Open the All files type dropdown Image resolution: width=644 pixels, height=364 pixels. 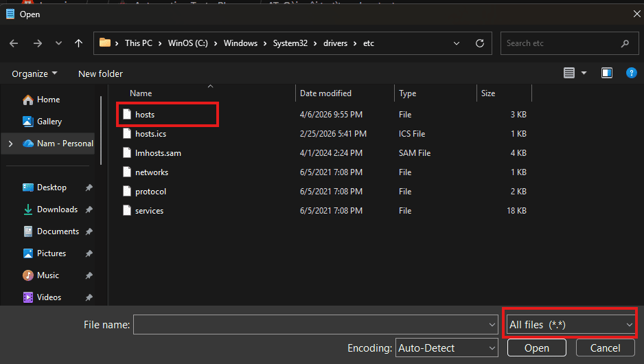pyautogui.click(x=570, y=325)
